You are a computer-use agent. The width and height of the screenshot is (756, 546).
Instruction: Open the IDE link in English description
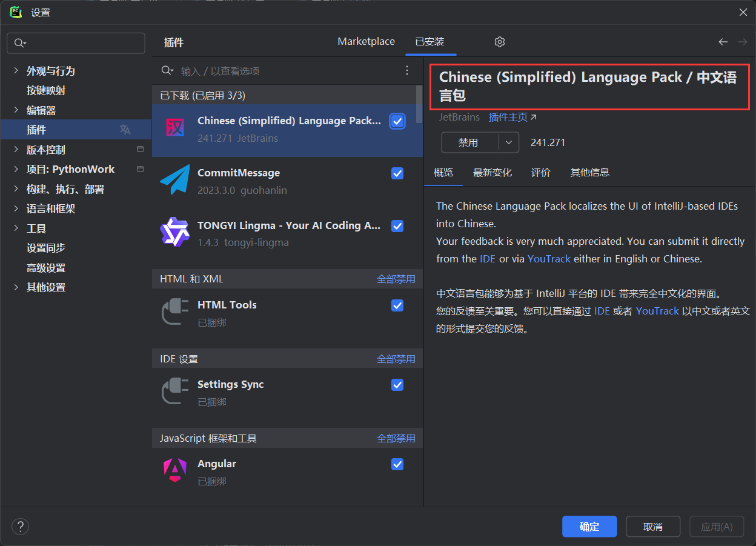coord(488,259)
